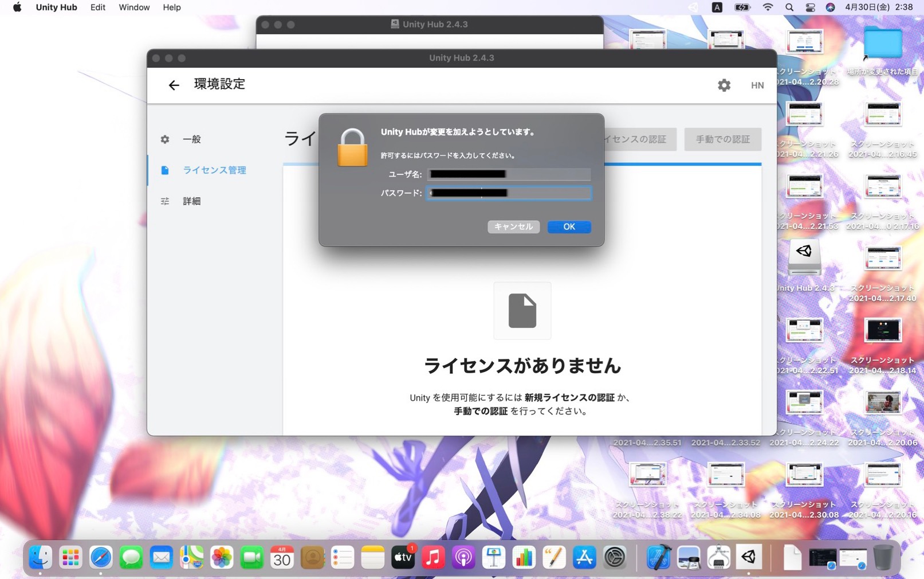Open the Help menu
This screenshot has width=924, height=579.
(172, 7)
